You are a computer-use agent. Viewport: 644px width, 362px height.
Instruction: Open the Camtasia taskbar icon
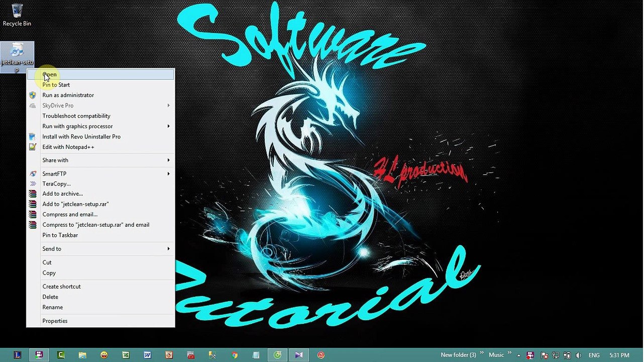(61, 355)
